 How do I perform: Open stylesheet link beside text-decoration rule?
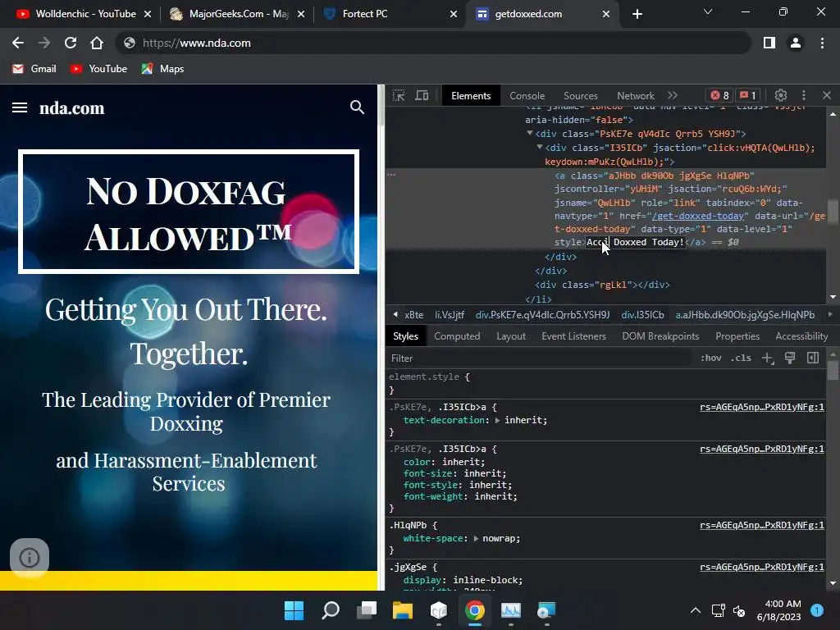[762, 407]
